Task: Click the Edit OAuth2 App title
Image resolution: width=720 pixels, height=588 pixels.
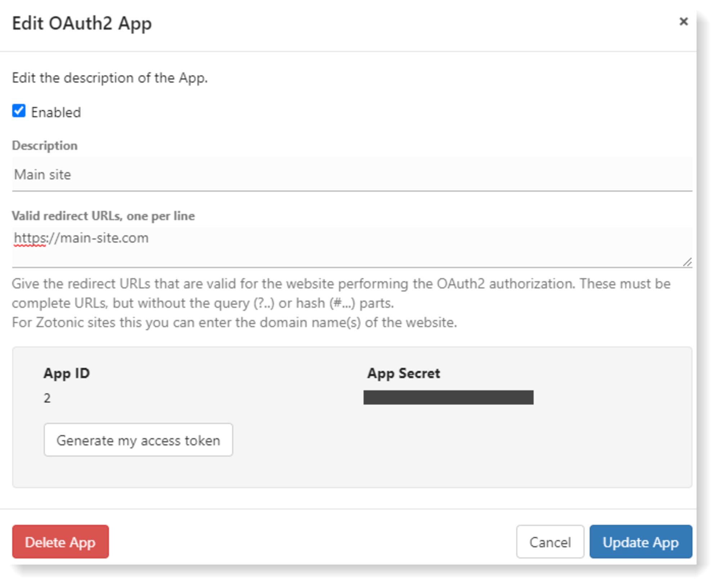Action: pyautogui.click(x=82, y=24)
